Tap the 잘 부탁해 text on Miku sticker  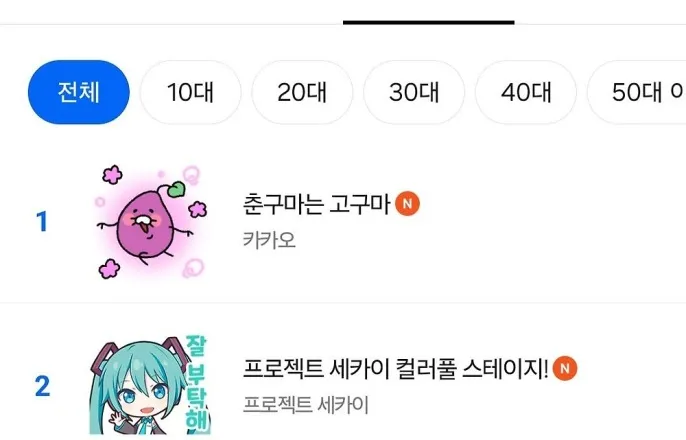coord(196,383)
